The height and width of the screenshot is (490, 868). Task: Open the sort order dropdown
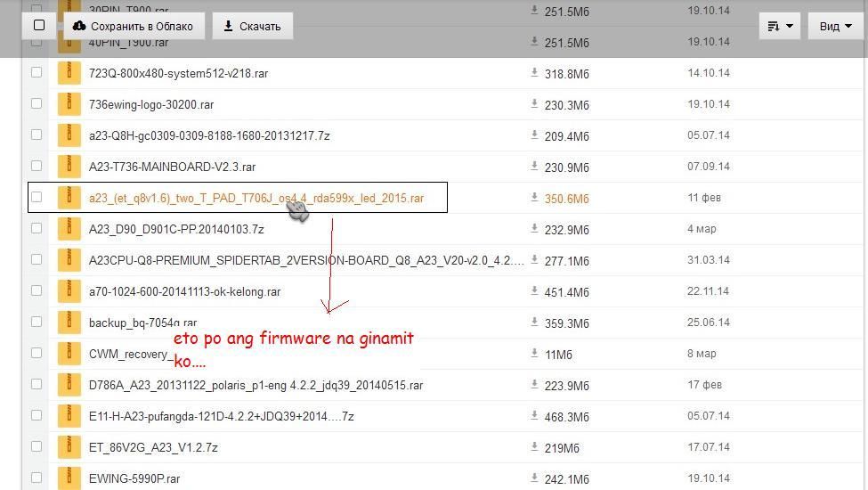[779, 26]
